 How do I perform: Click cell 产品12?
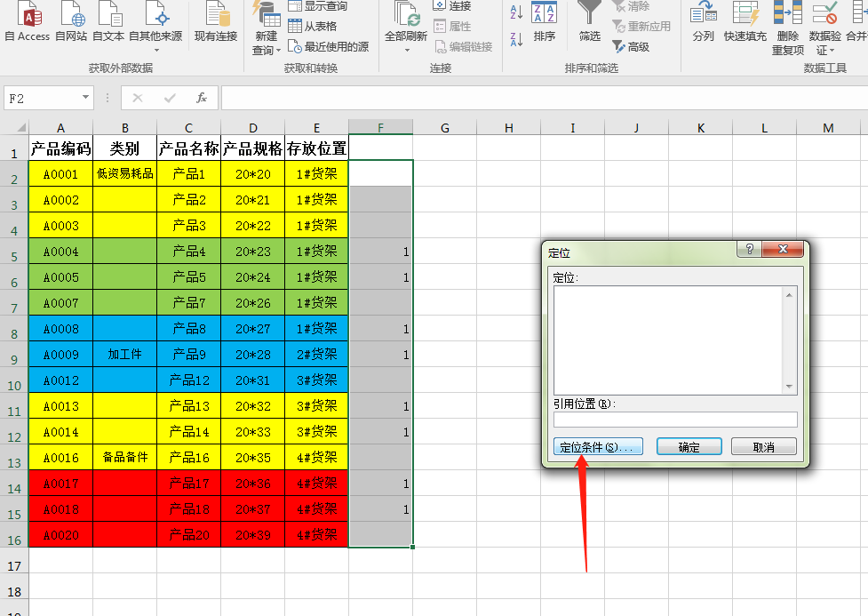point(188,380)
